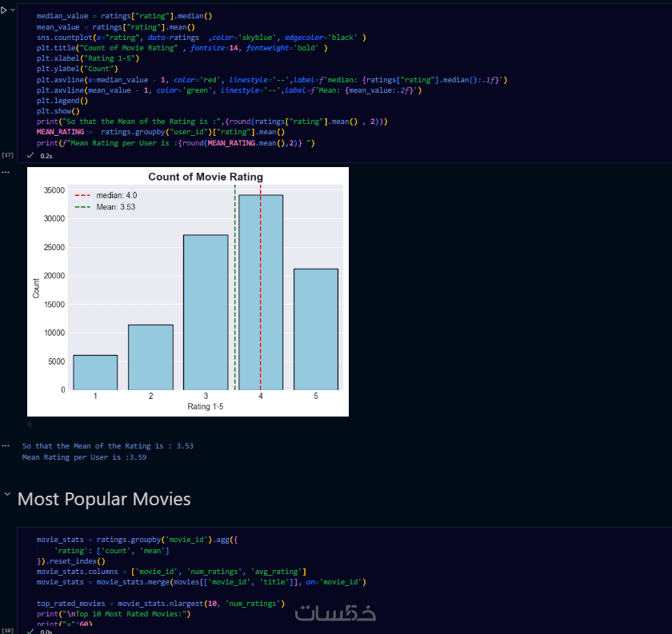This screenshot has width=672, height=634.
Task: Click the 'MEAN_RATING = ratings.groupby' line
Action: [161, 132]
